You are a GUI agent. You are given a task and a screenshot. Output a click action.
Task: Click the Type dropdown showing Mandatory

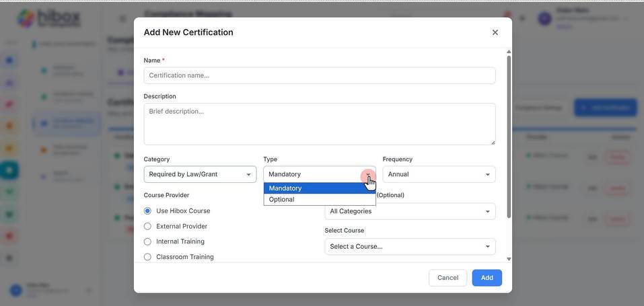coord(320,174)
